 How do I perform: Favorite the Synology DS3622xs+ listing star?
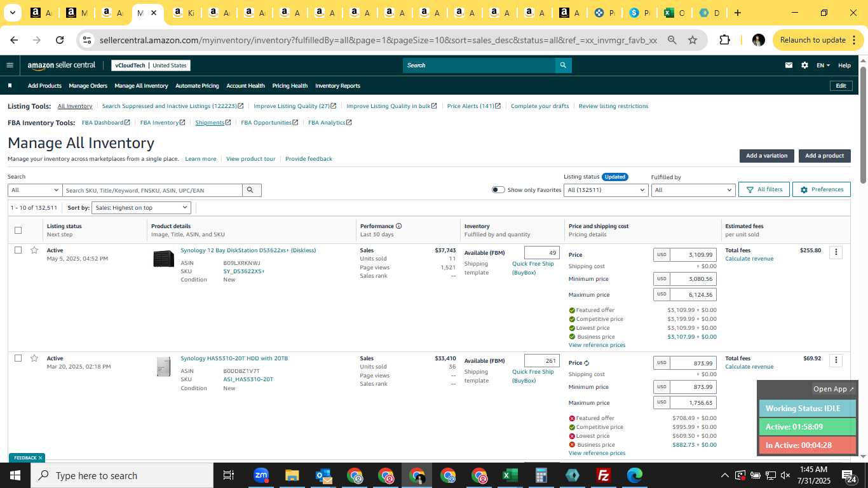[34, 250]
